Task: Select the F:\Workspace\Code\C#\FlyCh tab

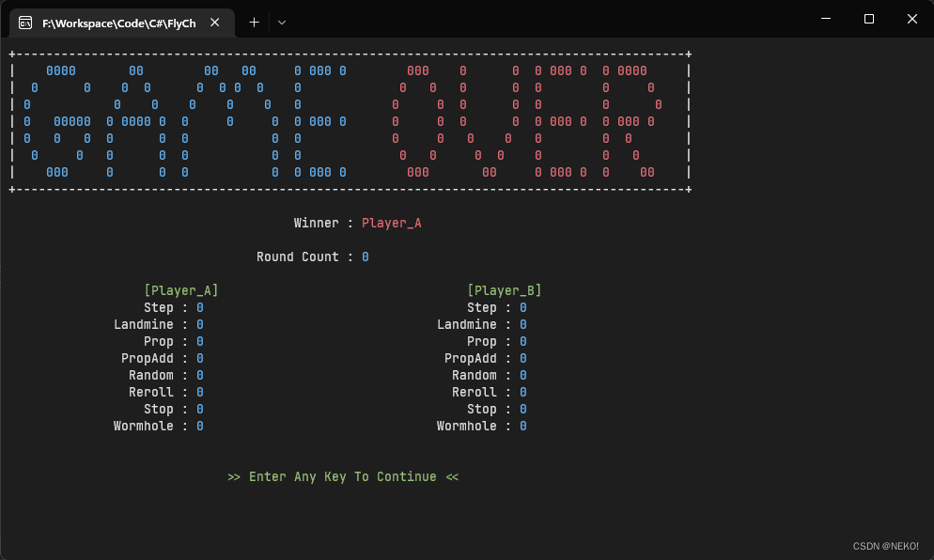Action: (x=122, y=23)
